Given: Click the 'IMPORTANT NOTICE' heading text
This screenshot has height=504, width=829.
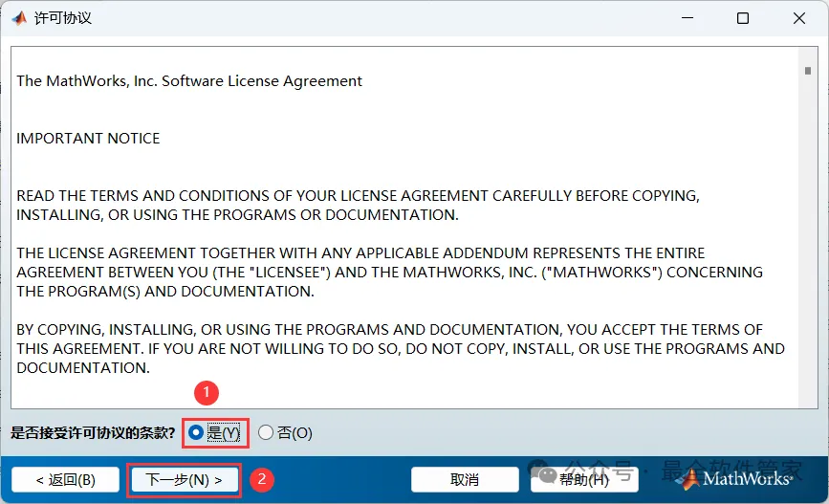Looking at the screenshot, I should coord(88,139).
